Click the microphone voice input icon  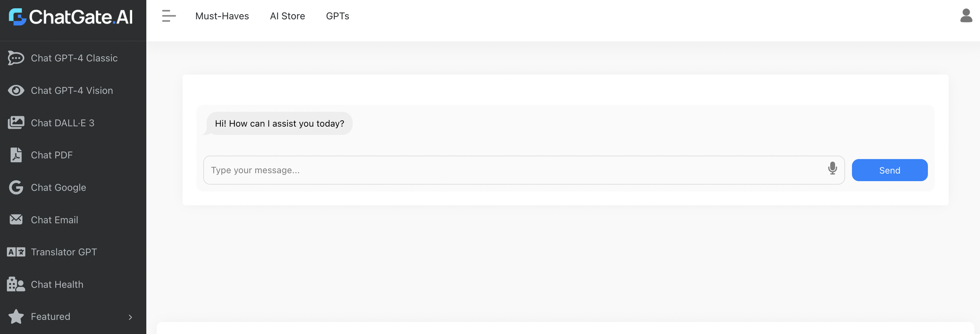click(832, 169)
